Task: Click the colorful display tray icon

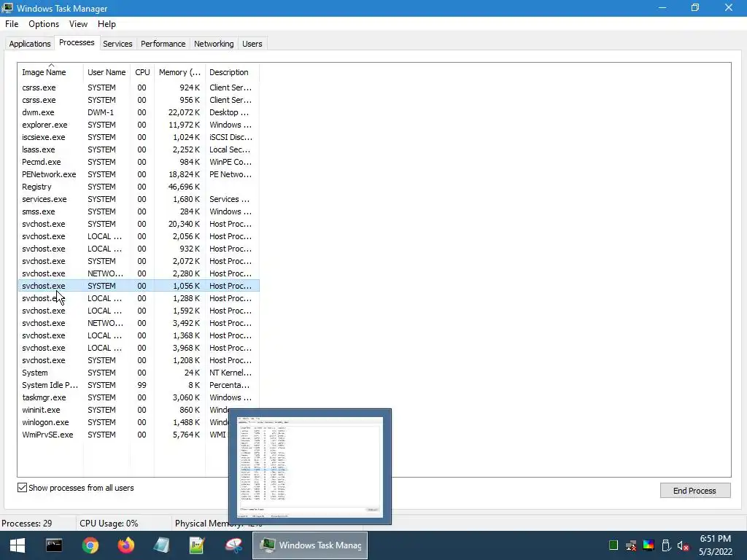Action: pyautogui.click(x=649, y=545)
